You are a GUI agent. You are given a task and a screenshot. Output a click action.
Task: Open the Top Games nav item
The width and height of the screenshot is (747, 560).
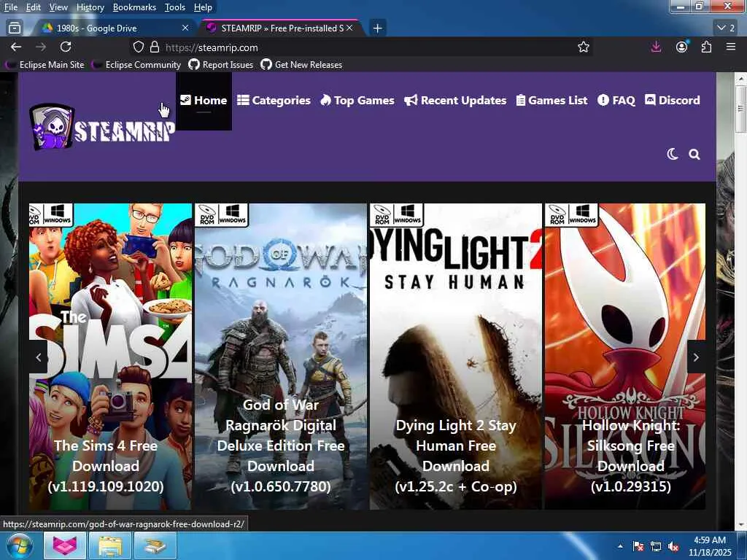click(x=357, y=101)
